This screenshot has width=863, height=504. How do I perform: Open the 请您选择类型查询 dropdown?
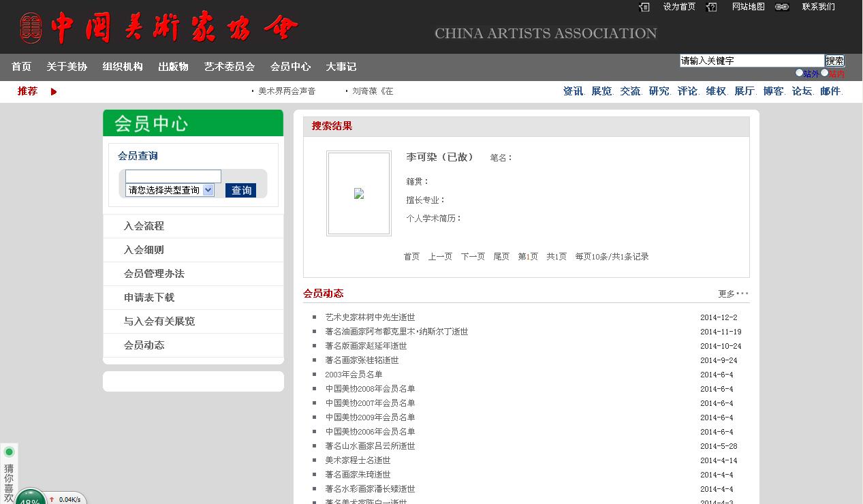coord(170,190)
